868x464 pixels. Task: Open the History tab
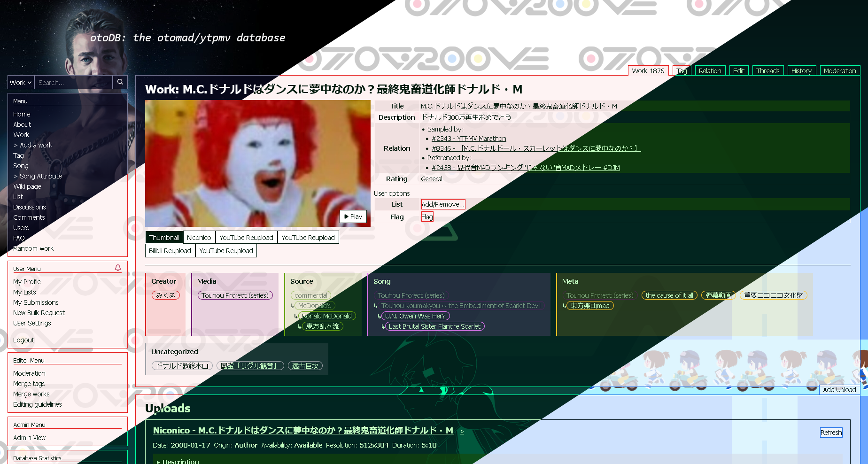pos(801,70)
